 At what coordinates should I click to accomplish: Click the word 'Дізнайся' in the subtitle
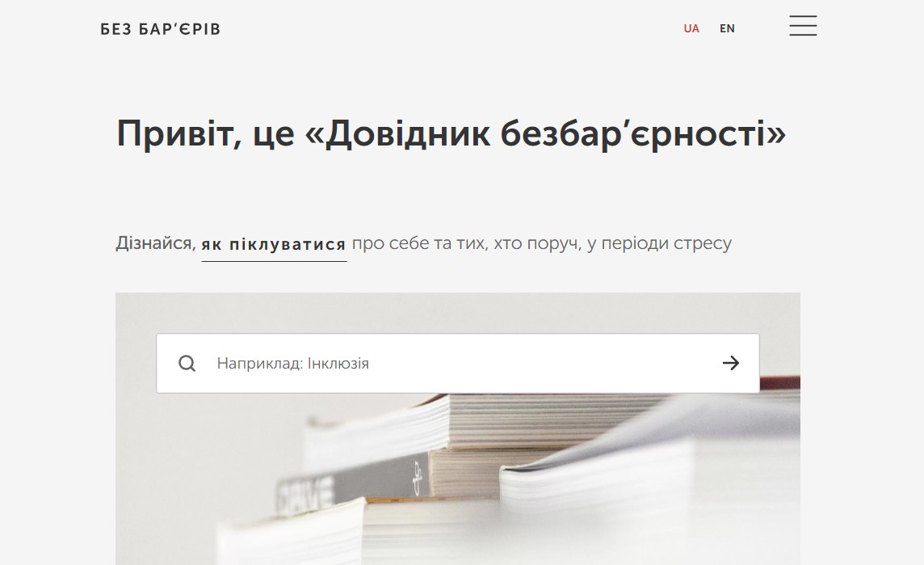(x=155, y=243)
